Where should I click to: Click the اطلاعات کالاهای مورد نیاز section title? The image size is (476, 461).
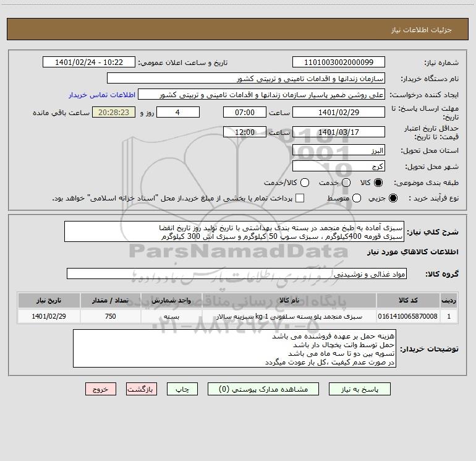click(x=412, y=252)
